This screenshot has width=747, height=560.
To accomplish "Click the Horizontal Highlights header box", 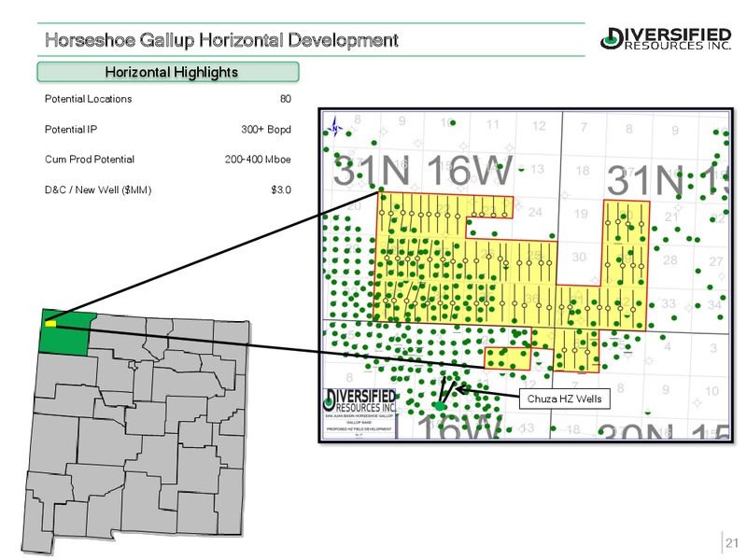I will point(168,72).
